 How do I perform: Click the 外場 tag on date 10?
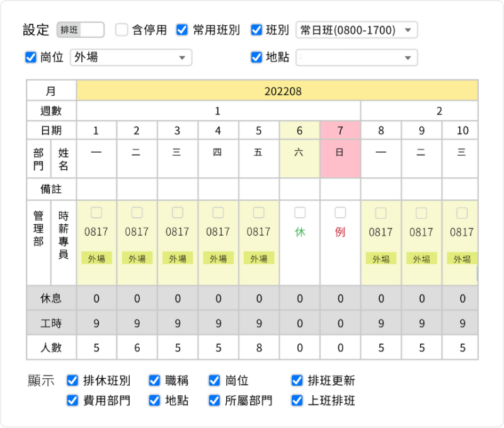tap(462, 258)
